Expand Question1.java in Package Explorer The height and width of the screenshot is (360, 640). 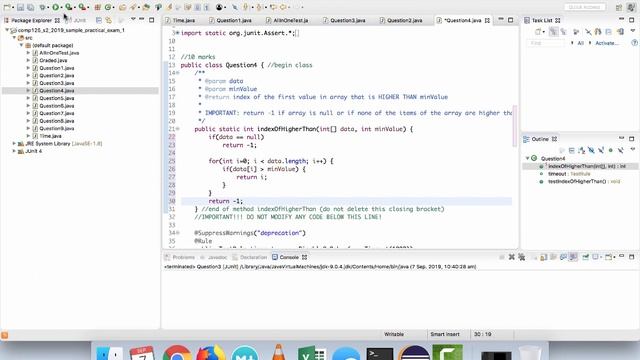(28, 68)
